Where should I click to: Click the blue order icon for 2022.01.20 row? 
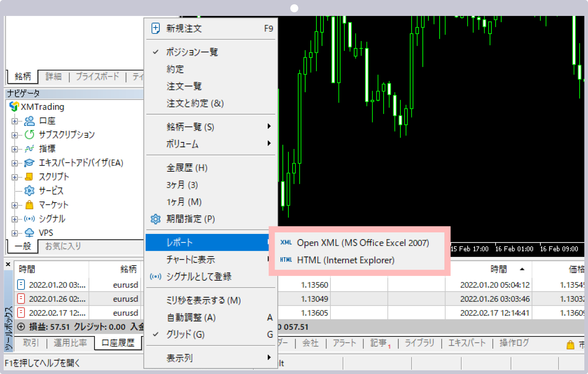click(21, 284)
